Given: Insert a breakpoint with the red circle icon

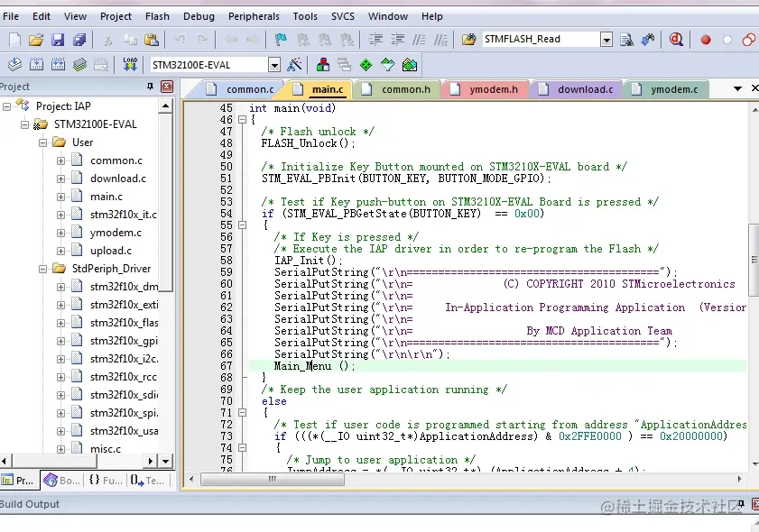Looking at the screenshot, I should coord(706,40).
